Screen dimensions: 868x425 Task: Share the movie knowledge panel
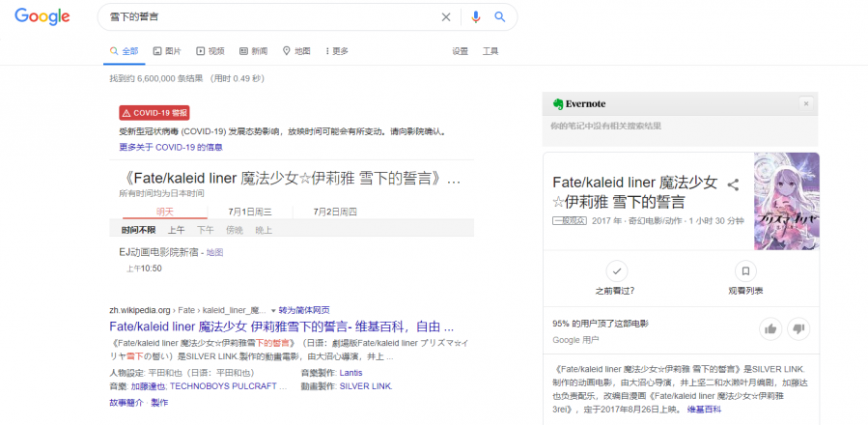coord(733,184)
